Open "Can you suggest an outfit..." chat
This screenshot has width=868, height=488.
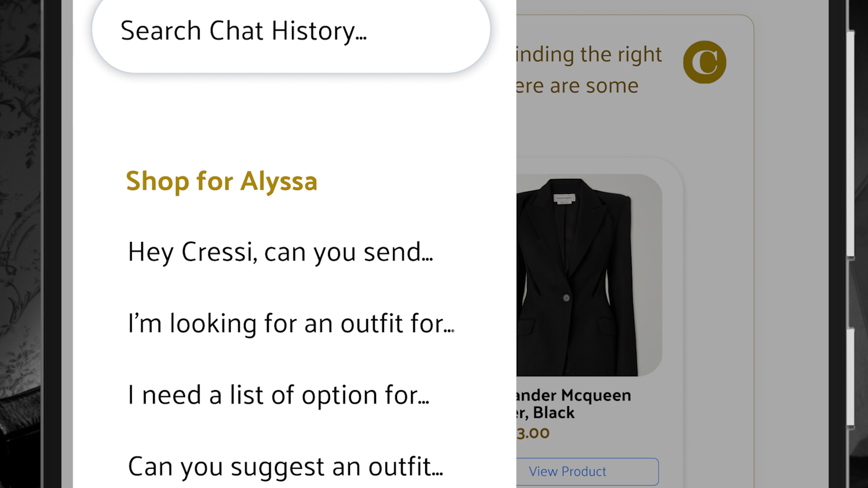pyautogui.click(x=285, y=467)
